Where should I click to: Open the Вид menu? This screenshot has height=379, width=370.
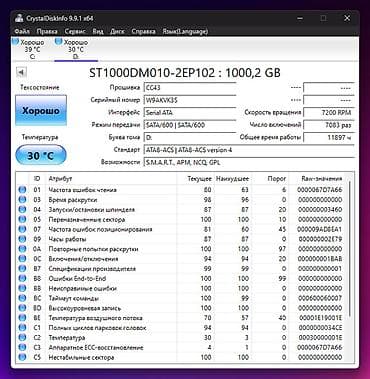point(98,31)
